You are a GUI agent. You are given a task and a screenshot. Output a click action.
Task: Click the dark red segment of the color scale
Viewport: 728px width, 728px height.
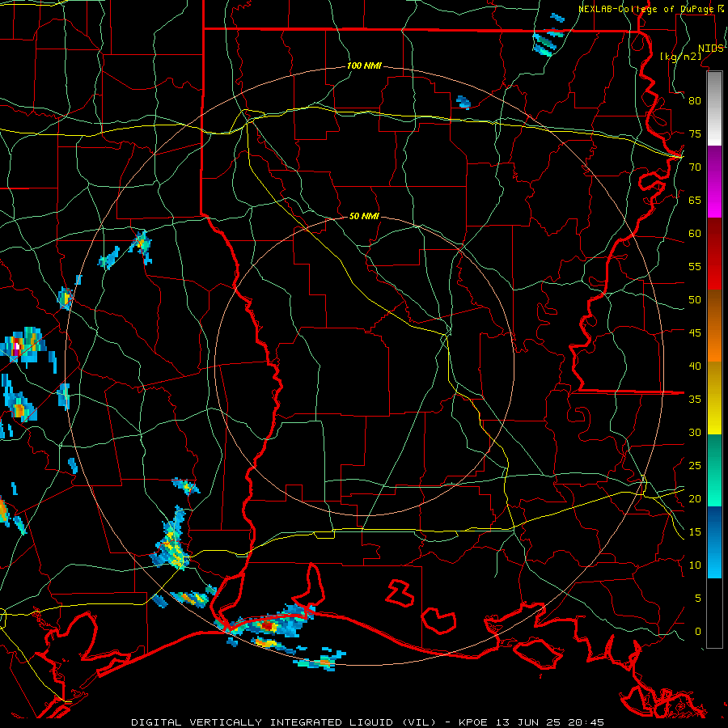coord(714,254)
